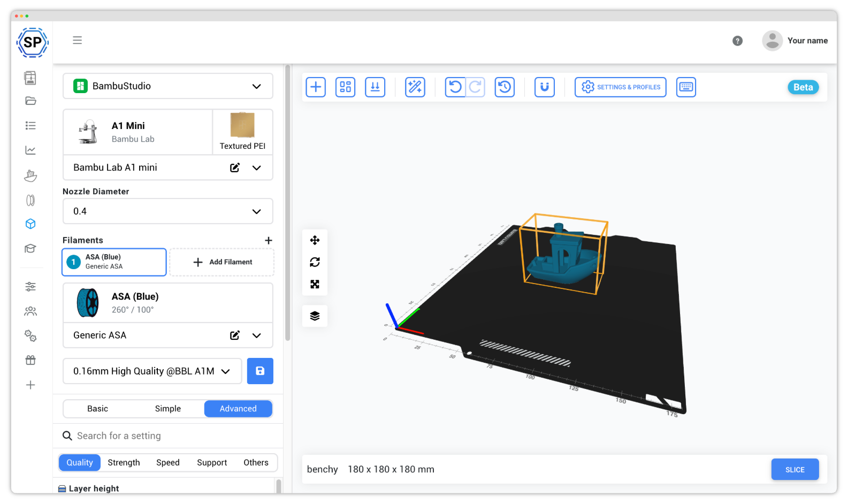Open the Support settings tab
The height and width of the screenshot is (504, 848).
(212, 463)
